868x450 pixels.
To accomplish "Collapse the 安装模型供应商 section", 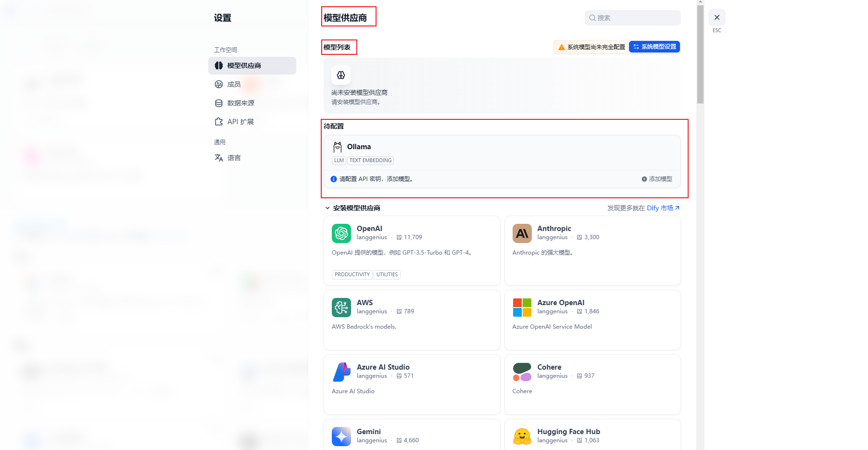I will pos(352,208).
